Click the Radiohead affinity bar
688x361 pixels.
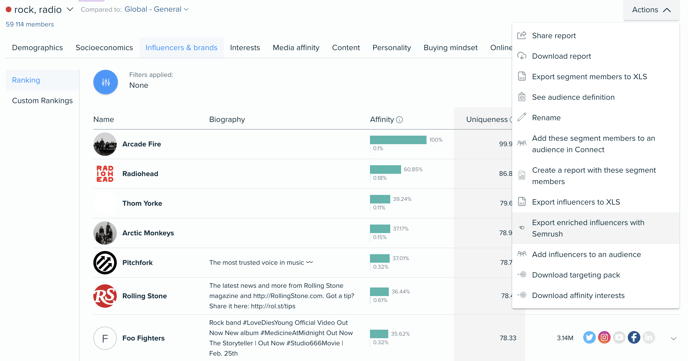(x=385, y=169)
